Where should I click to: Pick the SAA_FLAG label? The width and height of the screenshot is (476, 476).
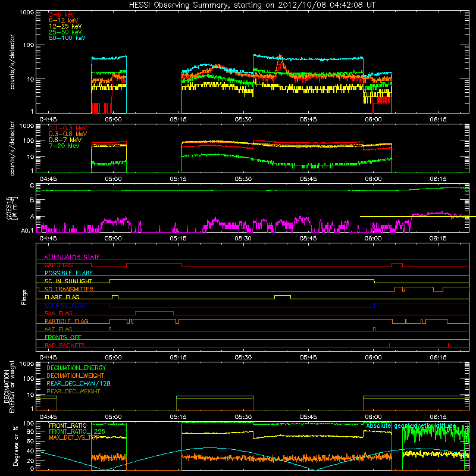(x=58, y=313)
